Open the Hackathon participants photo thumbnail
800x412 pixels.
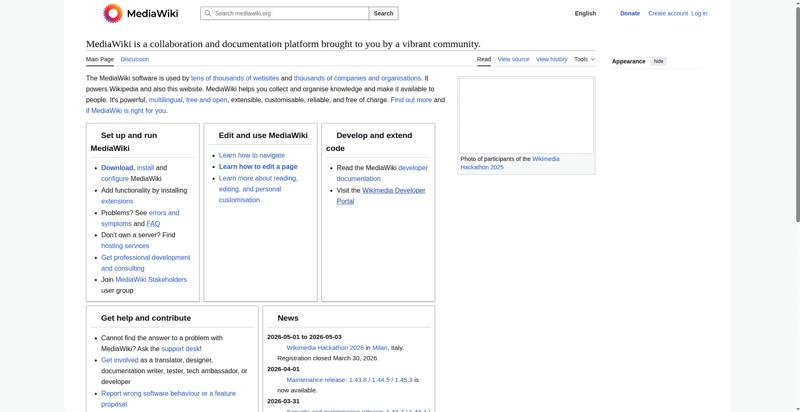tap(526, 115)
